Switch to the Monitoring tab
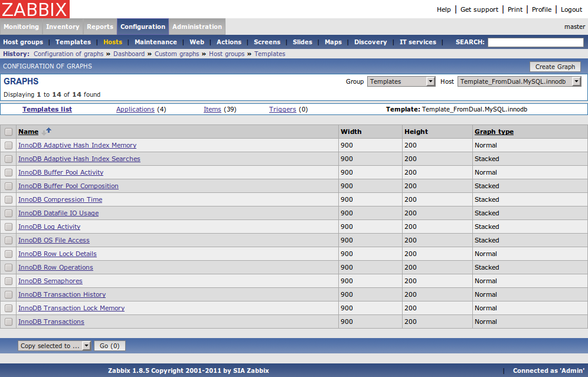The height and width of the screenshot is (377, 588). (x=21, y=27)
